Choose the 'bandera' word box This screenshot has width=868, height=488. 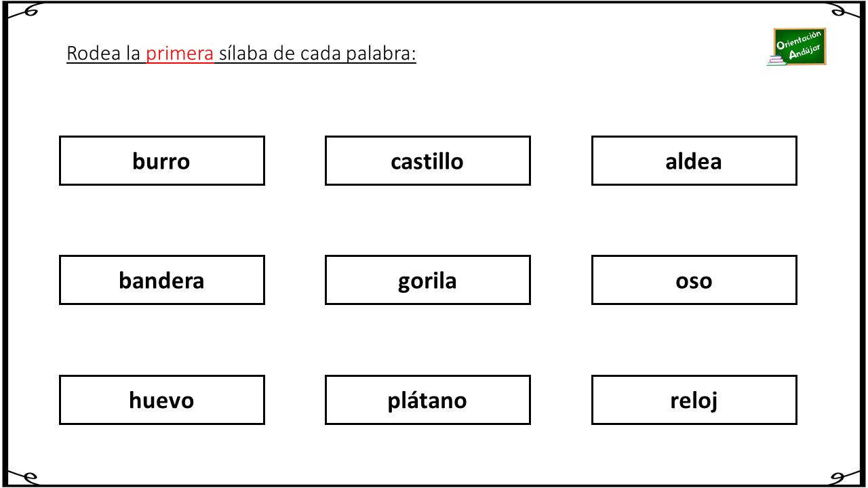pos(161,280)
